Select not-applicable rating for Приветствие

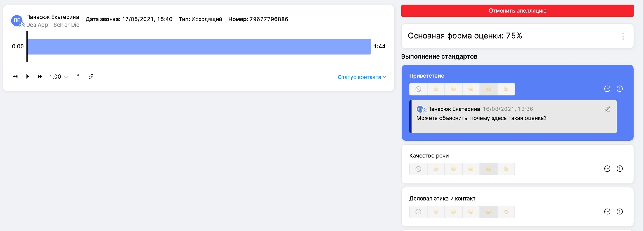[x=418, y=89]
